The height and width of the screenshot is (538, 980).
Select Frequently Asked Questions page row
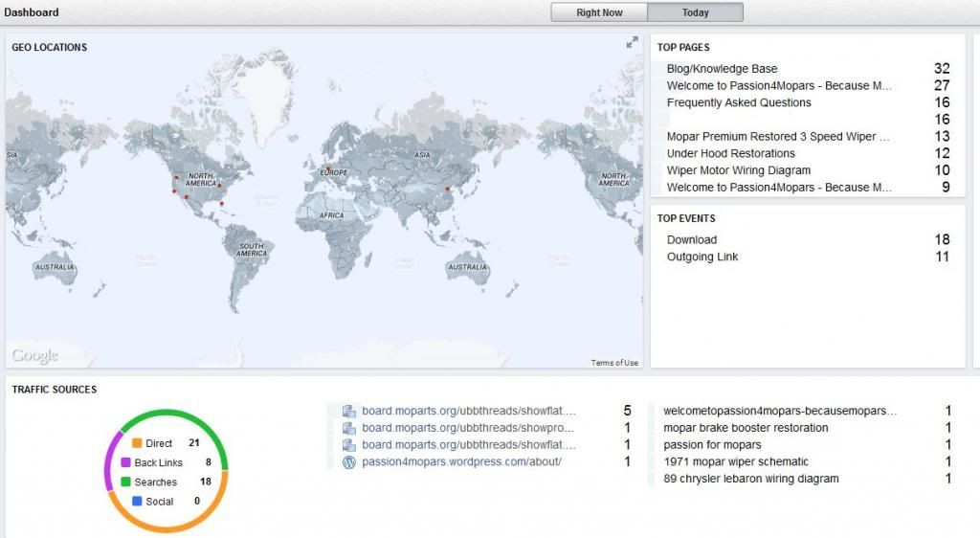tap(808, 102)
